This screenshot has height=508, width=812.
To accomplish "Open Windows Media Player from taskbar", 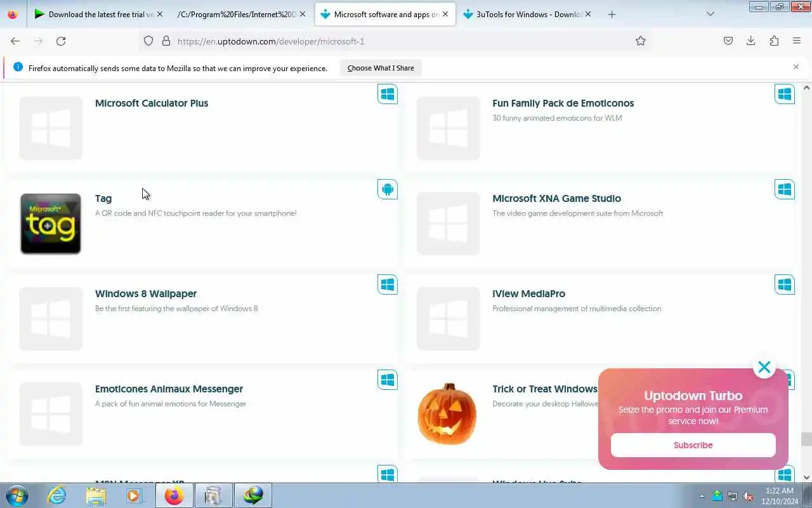I will (x=134, y=495).
